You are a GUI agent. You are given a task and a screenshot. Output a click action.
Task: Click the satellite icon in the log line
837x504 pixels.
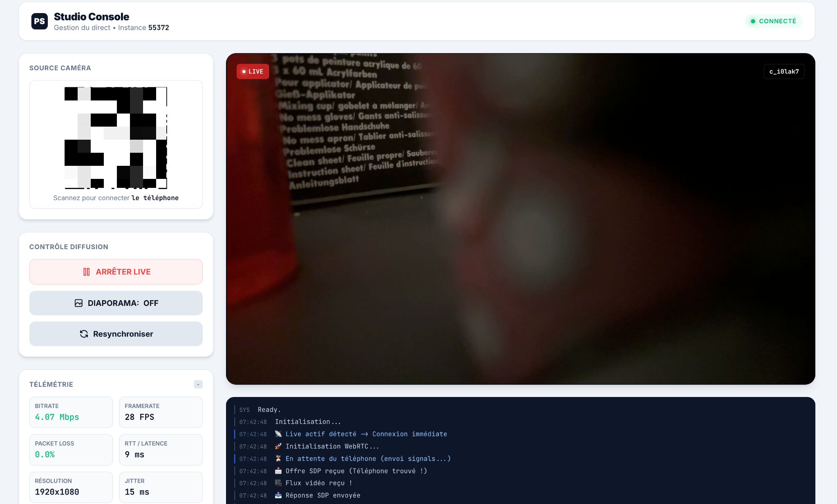[278, 434]
